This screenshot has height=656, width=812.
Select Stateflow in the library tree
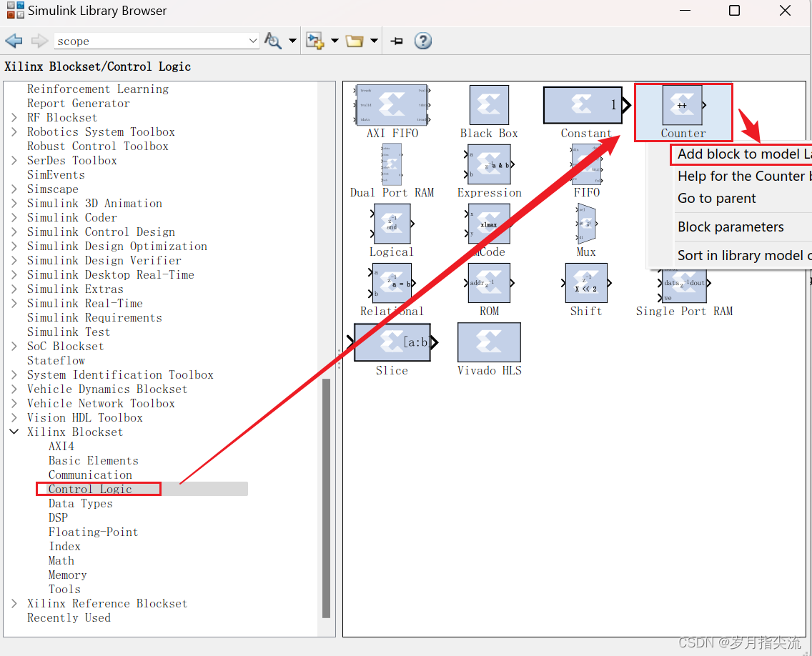(56, 360)
